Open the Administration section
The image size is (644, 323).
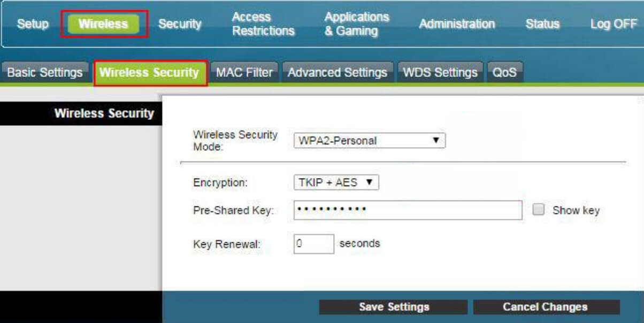click(x=457, y=24)
